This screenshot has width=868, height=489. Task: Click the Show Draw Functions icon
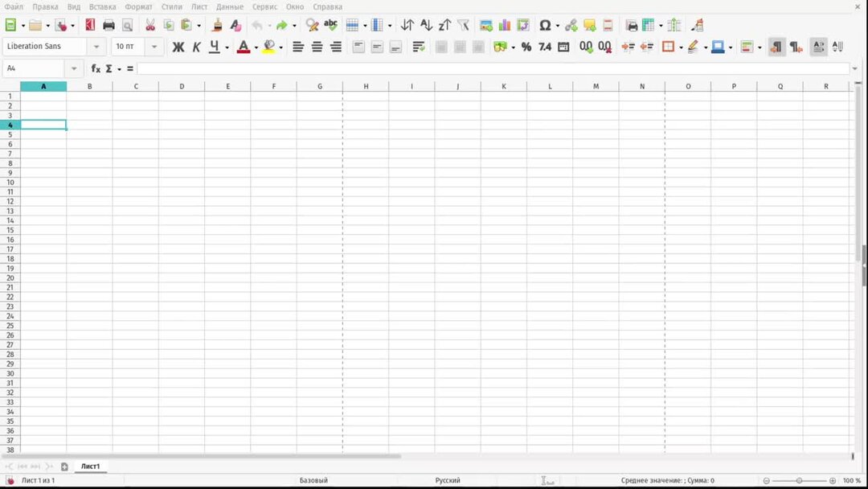pos(697,25)
